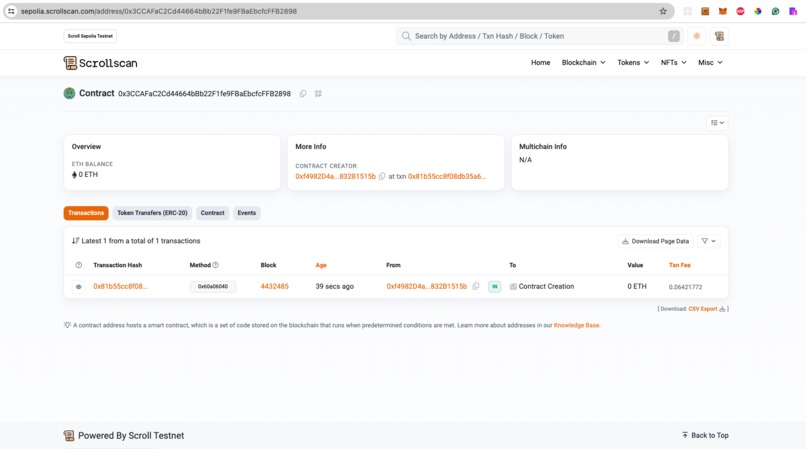Click method badge 0x60a06040
This screenshot has width=806, height=449.
tap(213, 286)
